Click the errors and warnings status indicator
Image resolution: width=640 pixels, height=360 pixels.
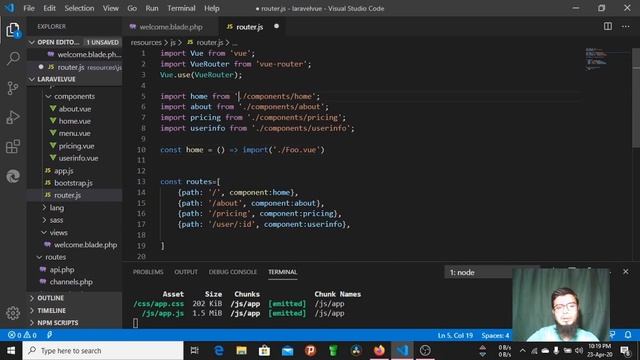point(22,335)
